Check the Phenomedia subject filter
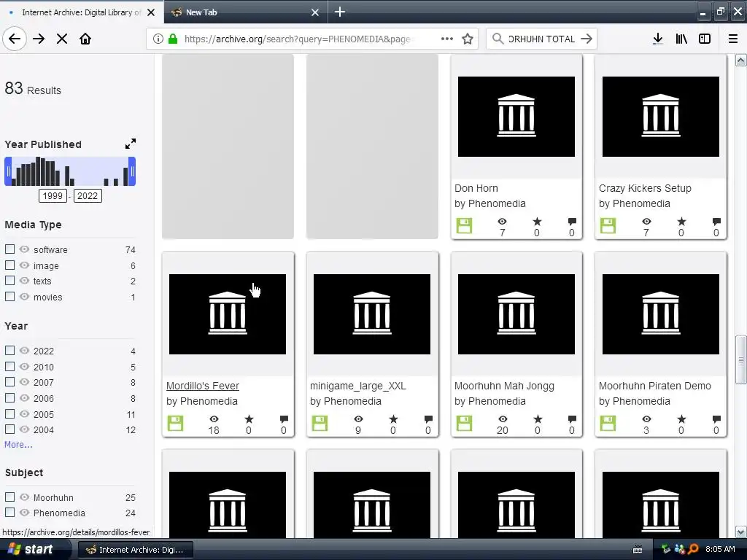This screenshot has height=560, width=747. pyautogui.click(x=9, y=513)
